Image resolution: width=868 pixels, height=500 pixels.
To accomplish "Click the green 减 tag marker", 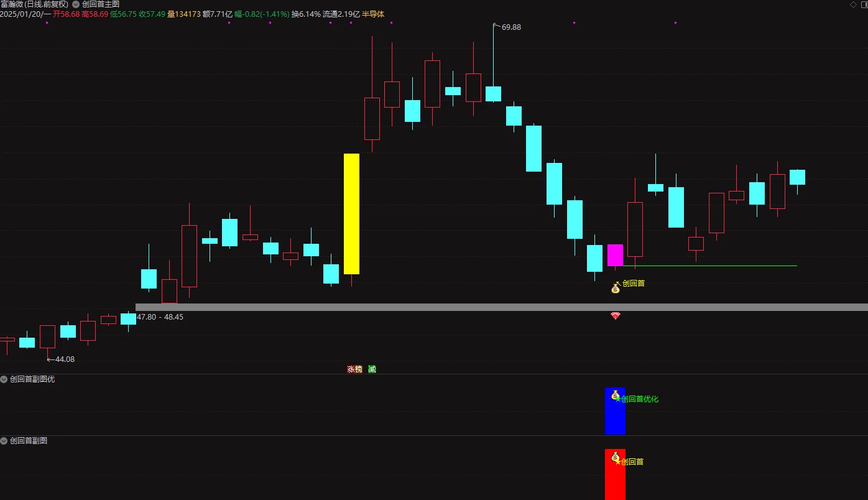I will pos(372,369).
